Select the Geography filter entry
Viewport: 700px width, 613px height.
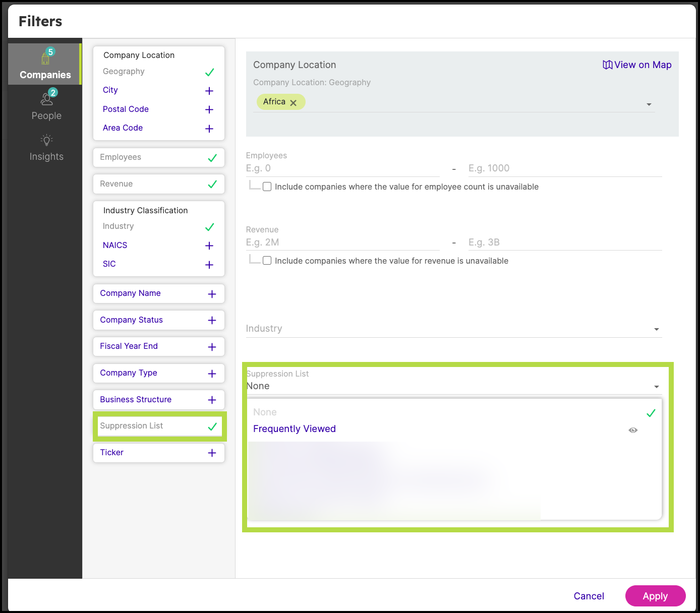pos(124,72)
